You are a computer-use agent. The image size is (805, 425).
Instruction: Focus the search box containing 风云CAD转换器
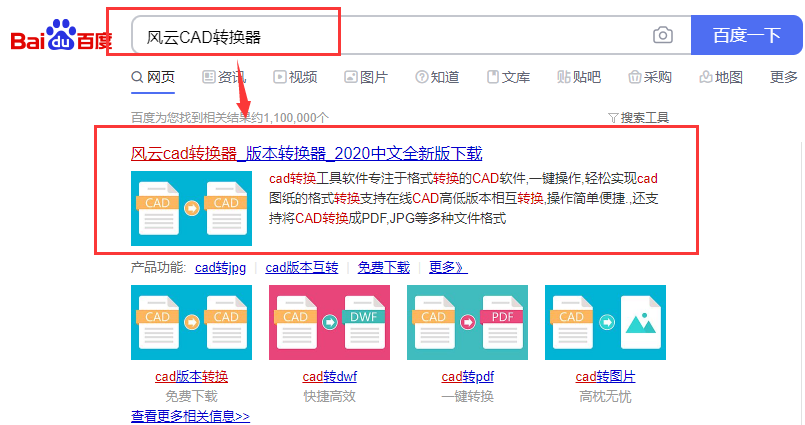tap(411, 35)
